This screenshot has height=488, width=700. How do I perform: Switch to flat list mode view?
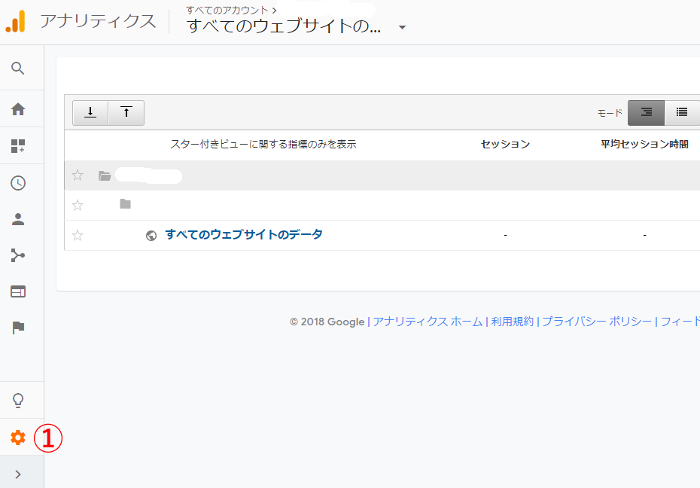(x=682, y=113)
